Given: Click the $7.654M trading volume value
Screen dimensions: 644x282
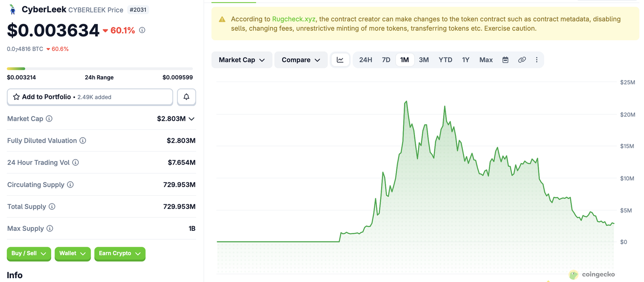Looking at the screenshot, I should [x=181, y=162].
